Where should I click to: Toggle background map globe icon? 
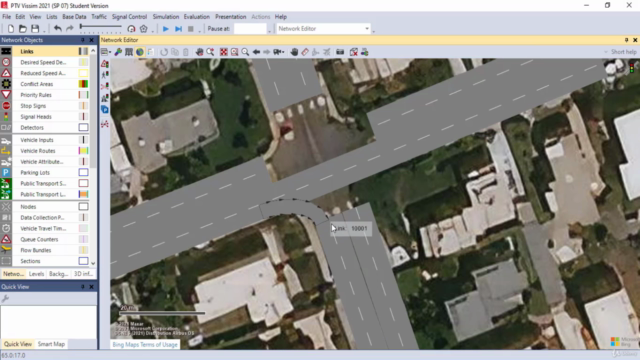140,52
